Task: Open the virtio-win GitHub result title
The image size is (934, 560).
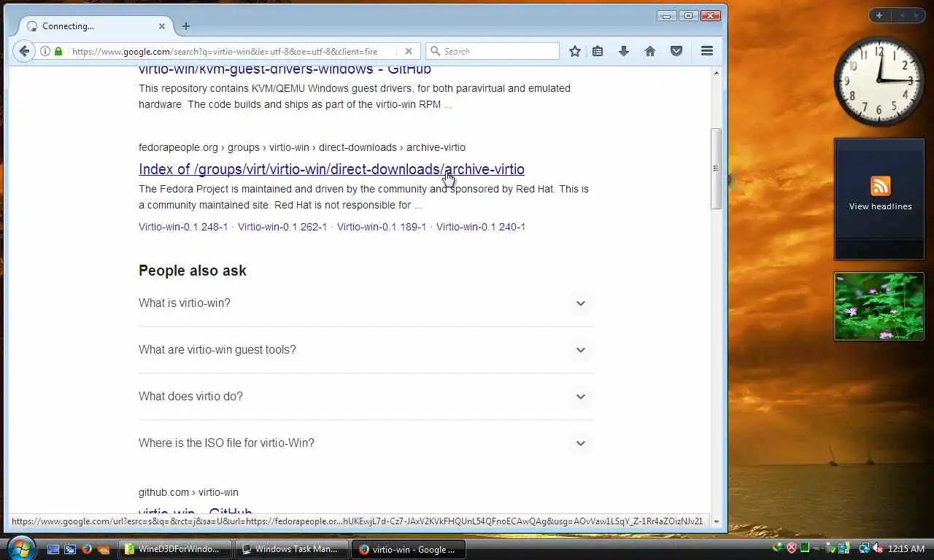Action: tap(196, 512)
